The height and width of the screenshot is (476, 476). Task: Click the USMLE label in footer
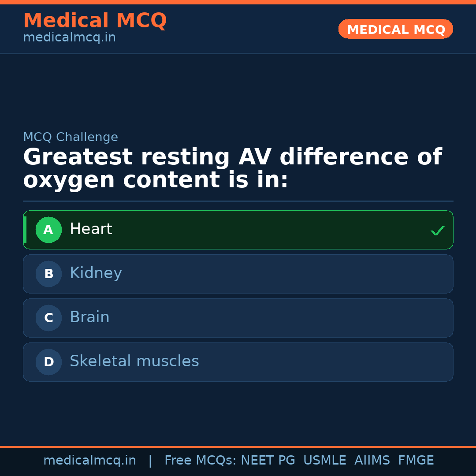(x=325, y=460)
